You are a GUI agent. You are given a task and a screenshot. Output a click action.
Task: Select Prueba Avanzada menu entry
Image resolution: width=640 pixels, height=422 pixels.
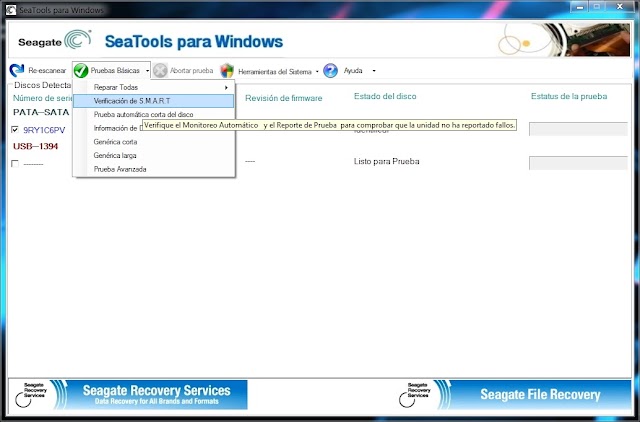(153, 169)
